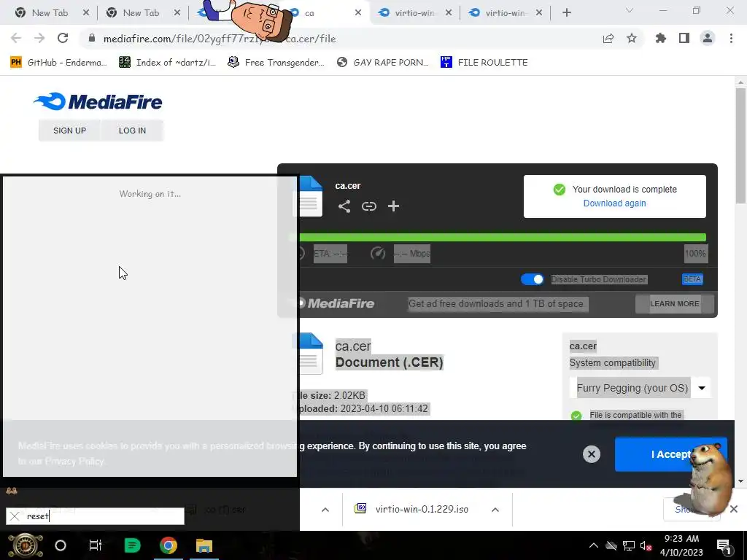Image resolution: width=747 pixels, height=560 pixels.
Task: Click the ca.cer Document file icon
Action: click(309, 354)
